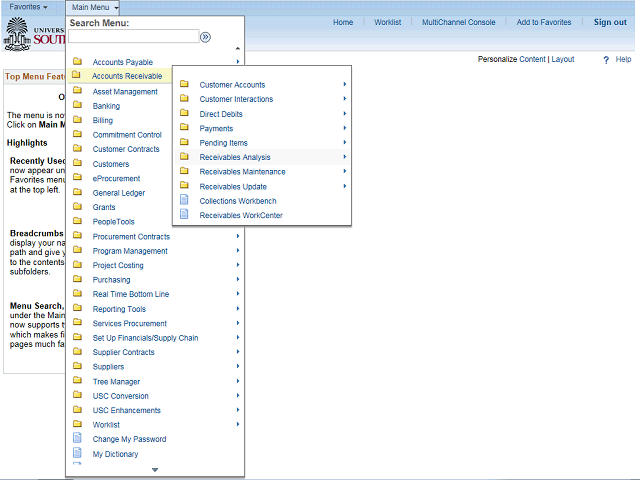Click the Help question mark icon
The image size is (640, 480).
[606, 60]
